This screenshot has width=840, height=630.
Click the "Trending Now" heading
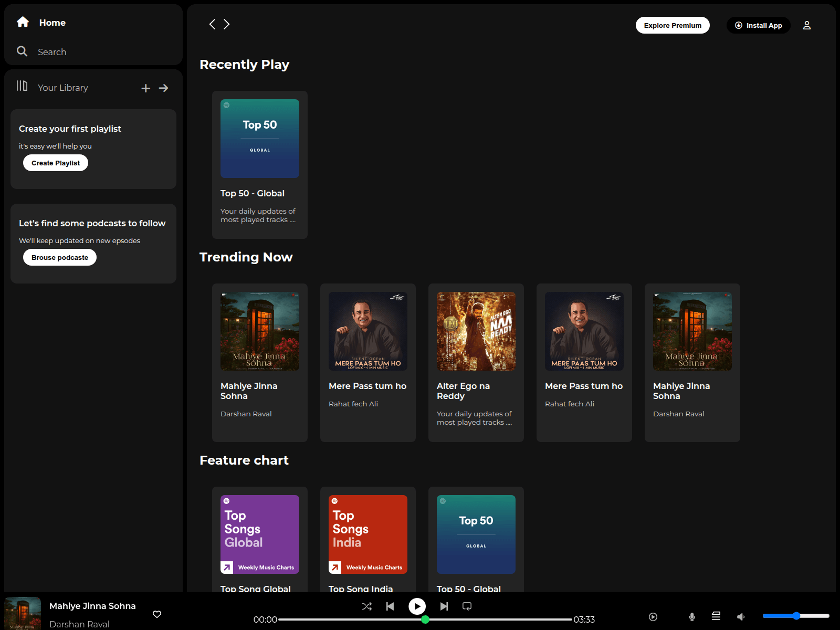tap(246, 257)
